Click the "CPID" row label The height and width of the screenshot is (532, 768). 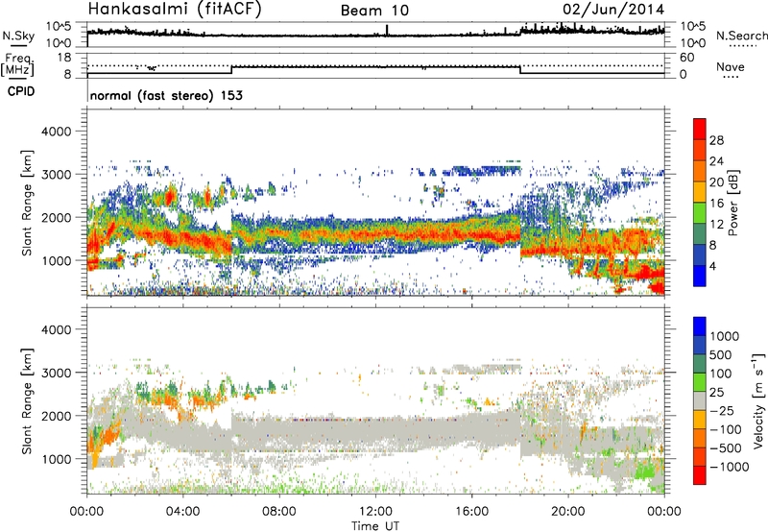coord(21,91)
